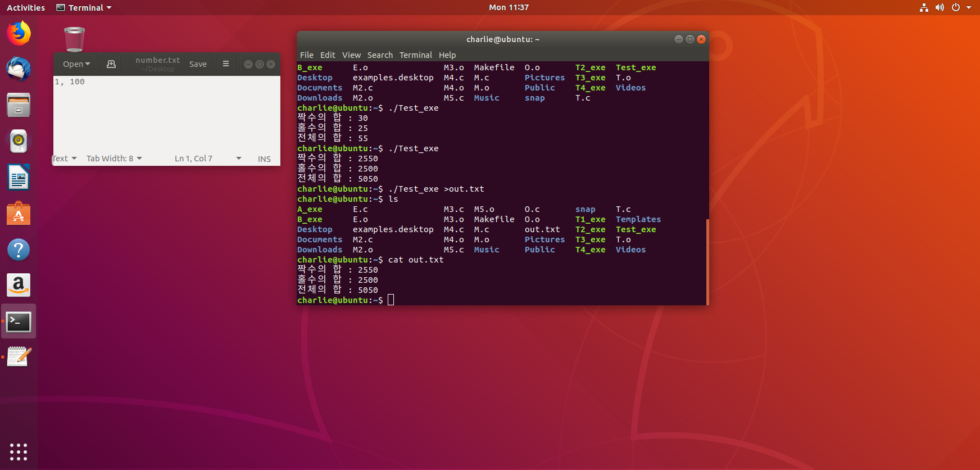Minimize the gedit window
This screenshot has height=470, width=980.
pyautogui.click(x=248, y=64)
